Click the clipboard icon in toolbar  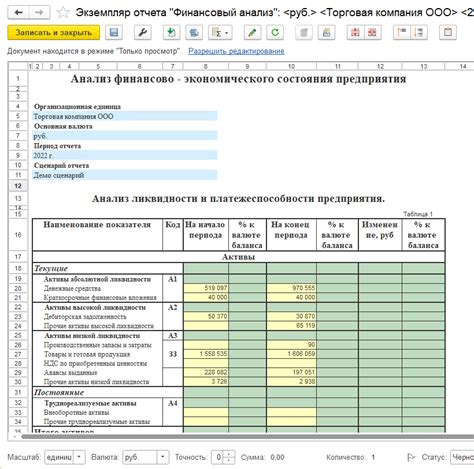[448, 33]
